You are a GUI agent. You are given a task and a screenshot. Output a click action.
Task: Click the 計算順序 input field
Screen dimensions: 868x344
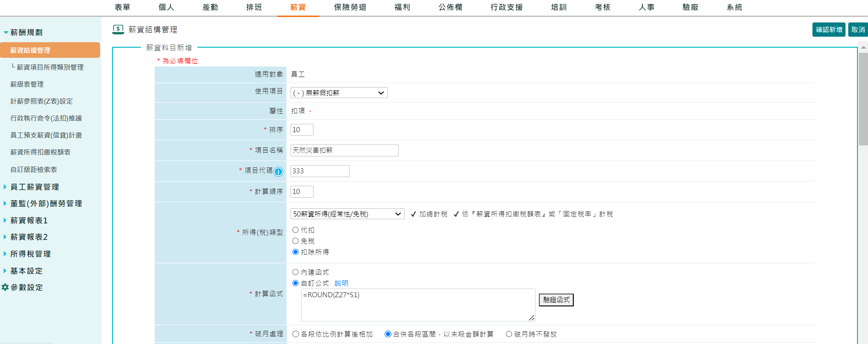(x=302, y=192)
